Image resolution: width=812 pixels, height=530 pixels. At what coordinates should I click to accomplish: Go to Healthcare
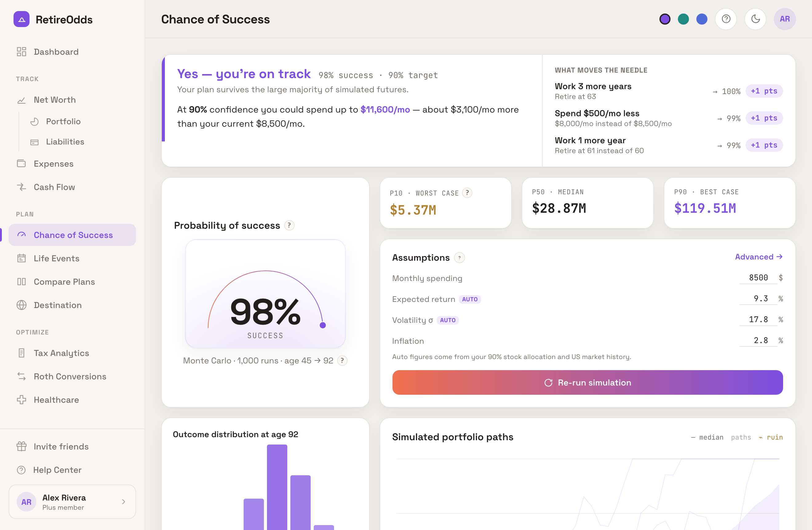tap(72, 400)
